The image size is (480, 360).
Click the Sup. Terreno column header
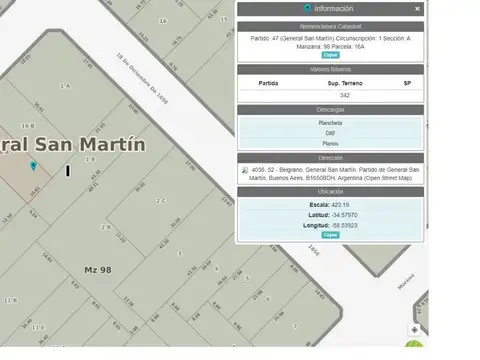click(345, 83)
